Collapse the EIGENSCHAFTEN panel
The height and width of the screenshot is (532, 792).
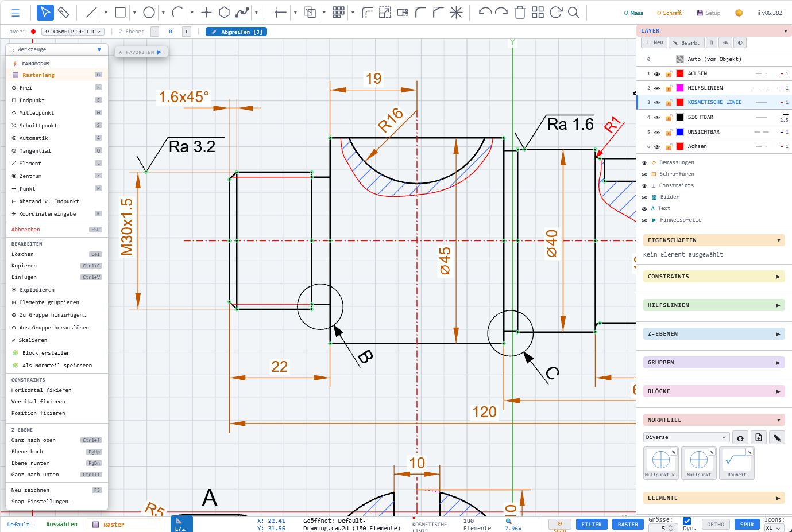714,240
